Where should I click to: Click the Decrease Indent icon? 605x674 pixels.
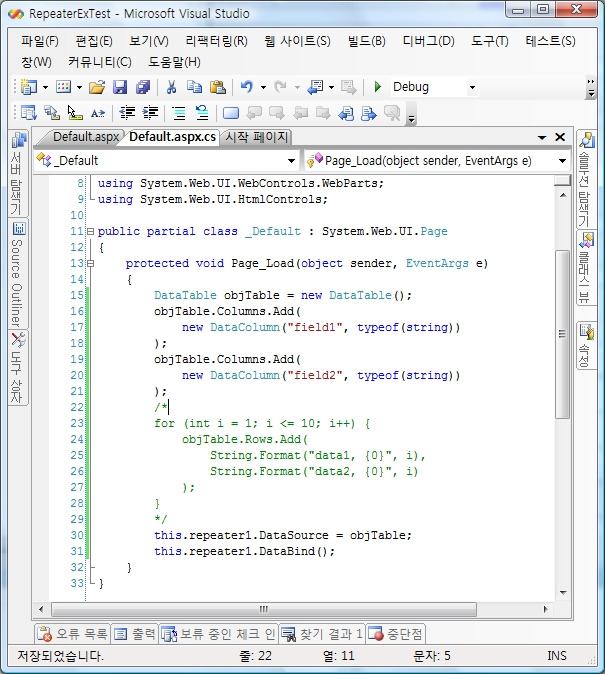click(127, 113)
